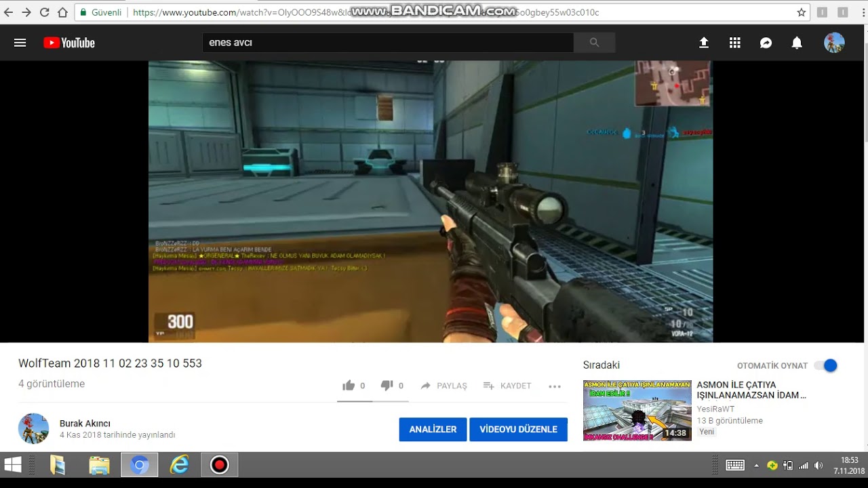Click the address bar URL
The image size is (868, 488).
point(442,12)
